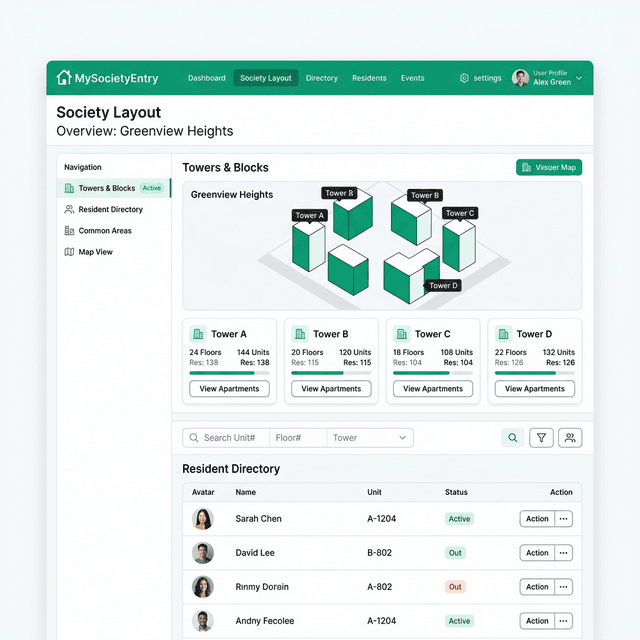Open settings via the gear icon
Screen dimensions: 640x640
464,78
